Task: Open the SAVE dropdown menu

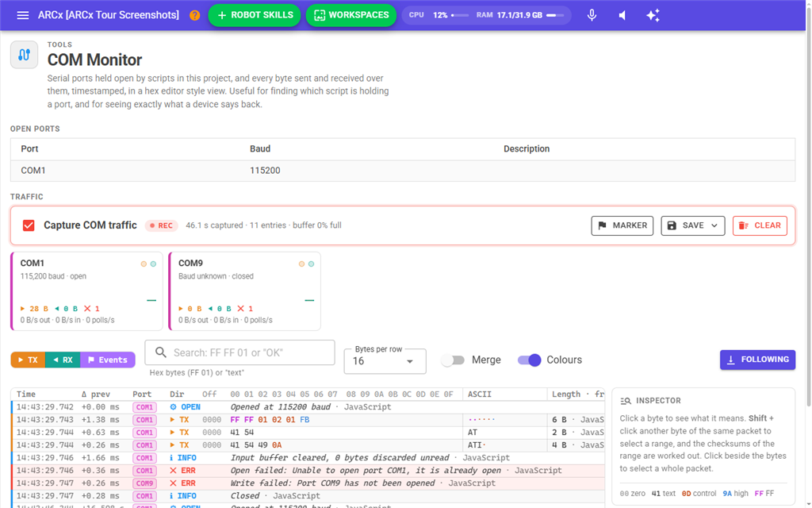Action: pos(693,225)
